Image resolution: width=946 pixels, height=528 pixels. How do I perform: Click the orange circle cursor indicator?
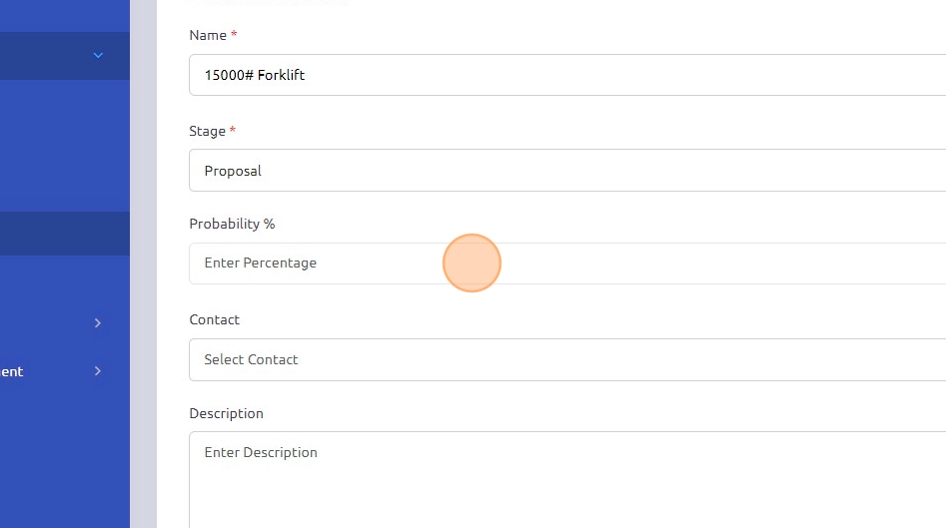[471, 263]
